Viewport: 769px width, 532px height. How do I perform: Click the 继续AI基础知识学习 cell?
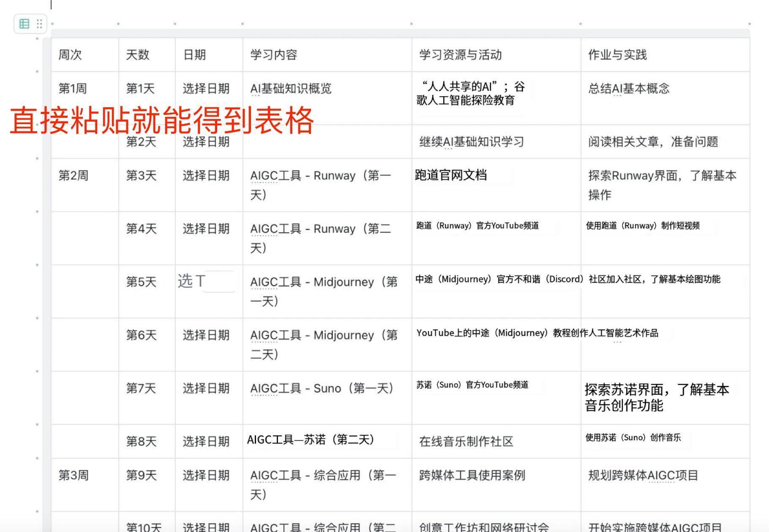(x=496, y=142)
